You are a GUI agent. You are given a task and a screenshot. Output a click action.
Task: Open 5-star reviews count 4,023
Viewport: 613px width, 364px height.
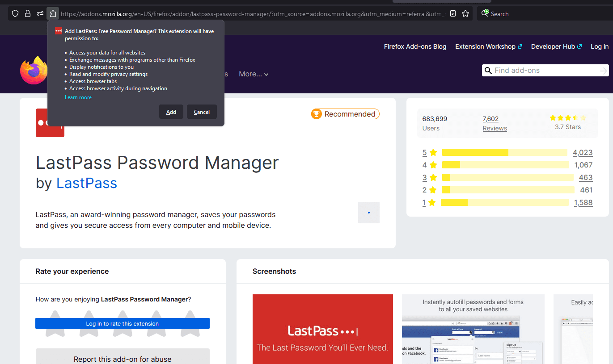click(x=583, y=153)
